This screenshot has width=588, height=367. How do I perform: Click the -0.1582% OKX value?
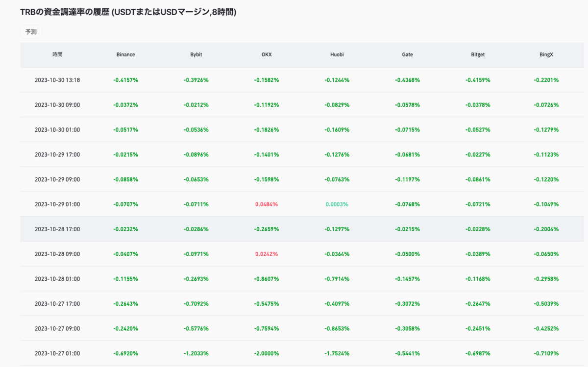pyautogui.click(x=267, y=80)
